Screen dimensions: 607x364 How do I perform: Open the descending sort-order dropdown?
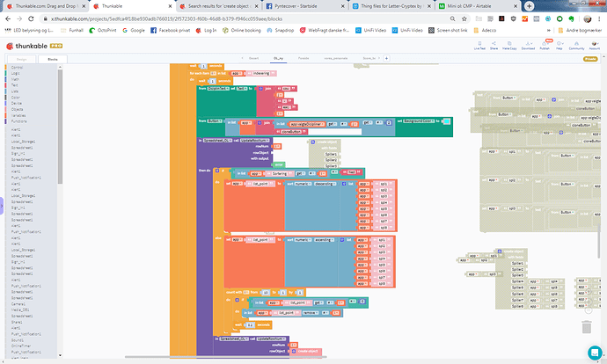point(325,184)
